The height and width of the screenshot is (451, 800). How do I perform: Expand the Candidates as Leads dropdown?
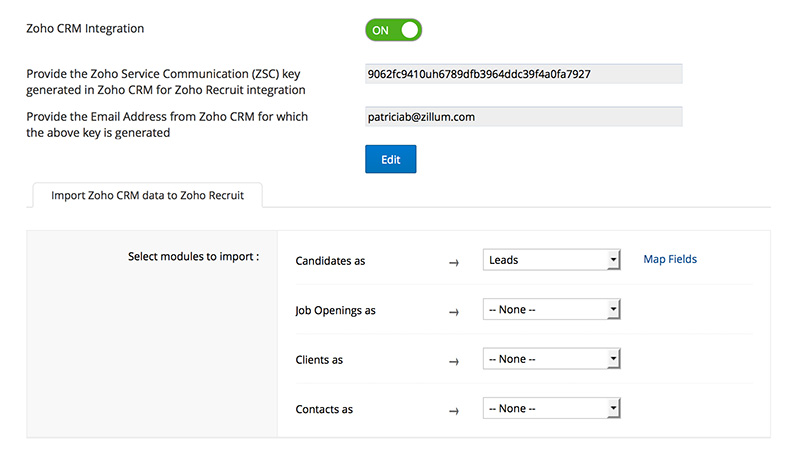tap(552, 260)
